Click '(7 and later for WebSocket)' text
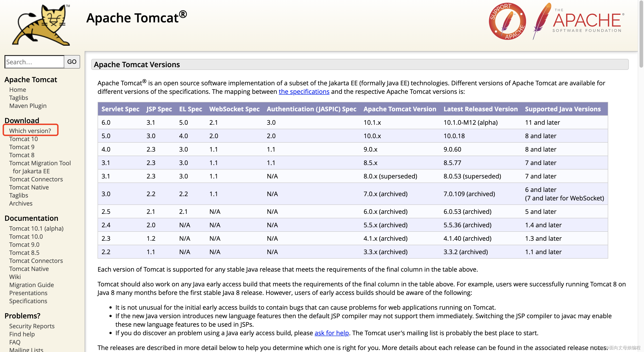The height and width of the screenshot is (352, 644). tap(565, 198)
